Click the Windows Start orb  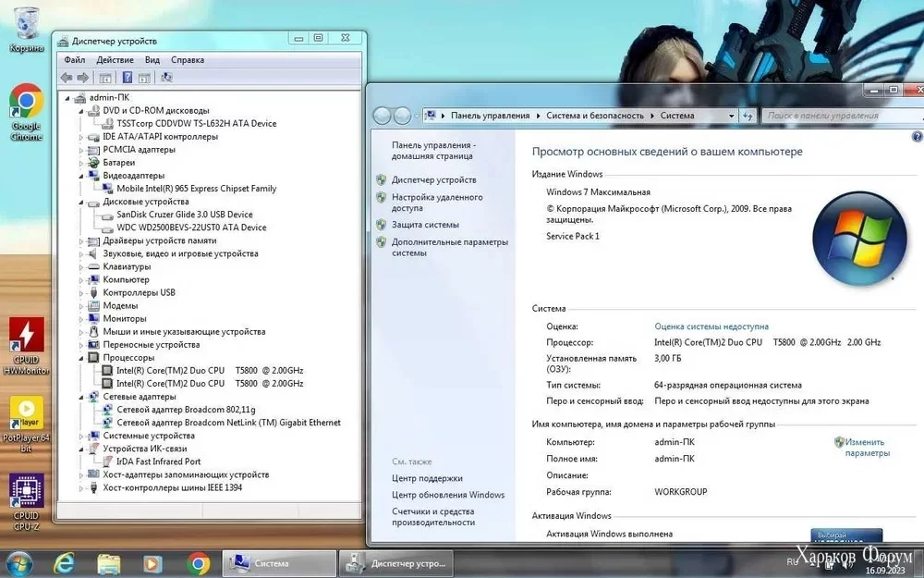[x=19, y=564]
